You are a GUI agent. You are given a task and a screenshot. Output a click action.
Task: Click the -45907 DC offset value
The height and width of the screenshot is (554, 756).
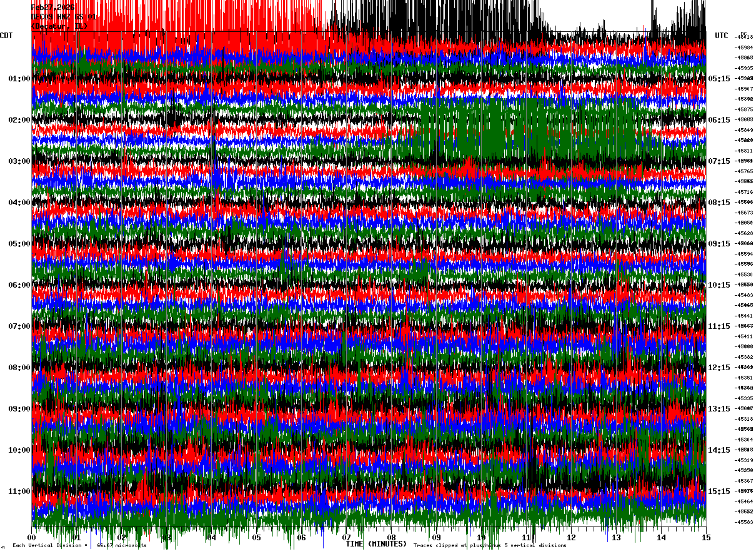745,89
